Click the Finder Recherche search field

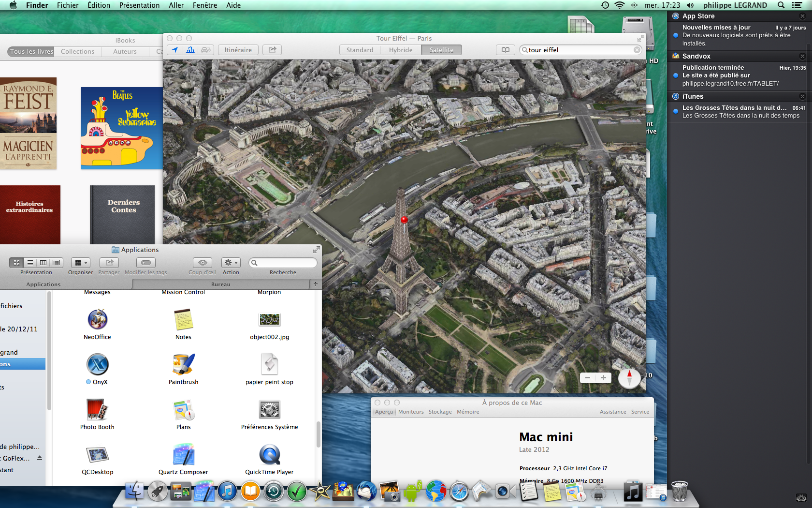(x=283, y=263)
